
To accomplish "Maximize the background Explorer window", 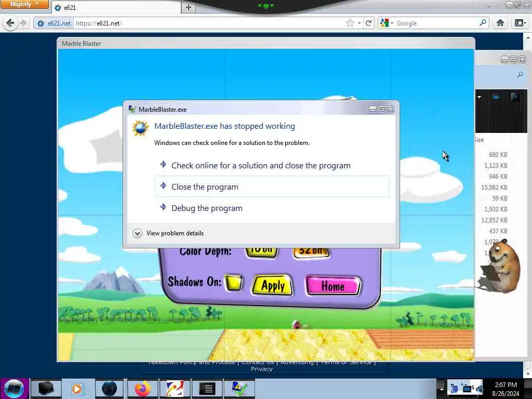I will 513,60.
